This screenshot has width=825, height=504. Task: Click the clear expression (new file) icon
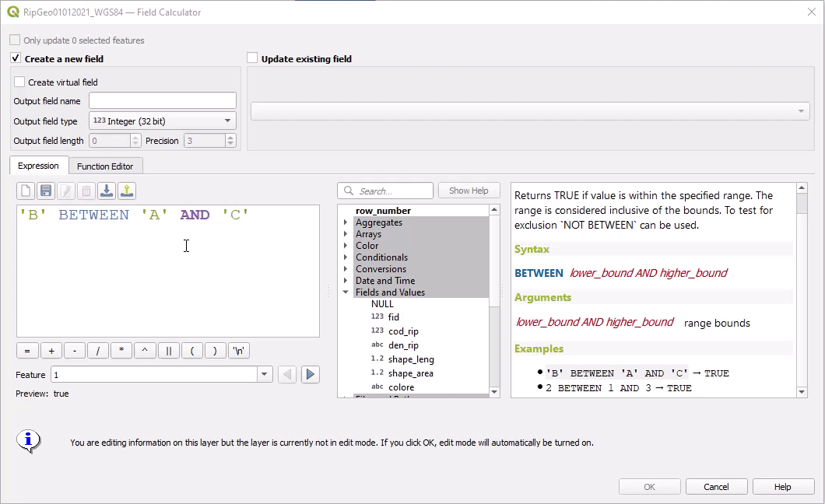26,191
